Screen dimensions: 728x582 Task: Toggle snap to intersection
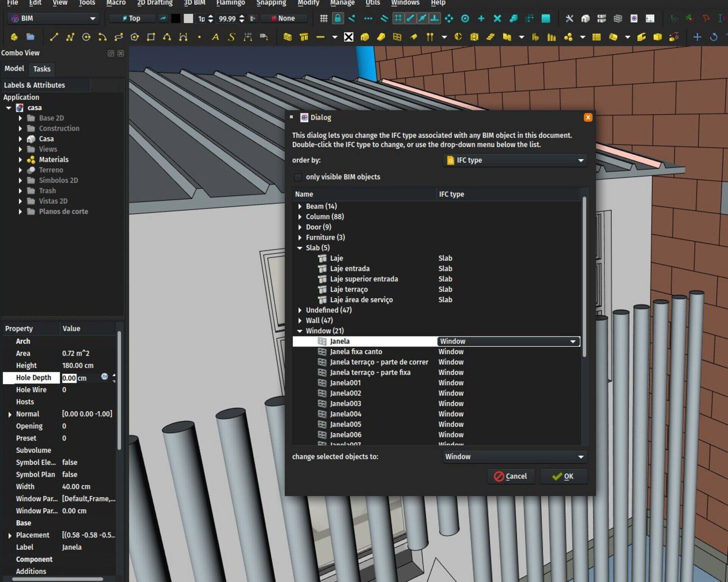point(497,18)
